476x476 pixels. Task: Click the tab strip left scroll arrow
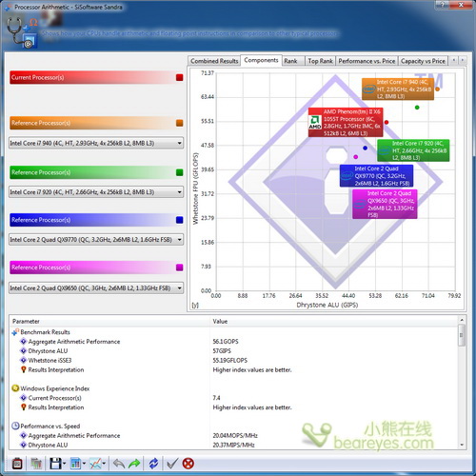(454, 60)
